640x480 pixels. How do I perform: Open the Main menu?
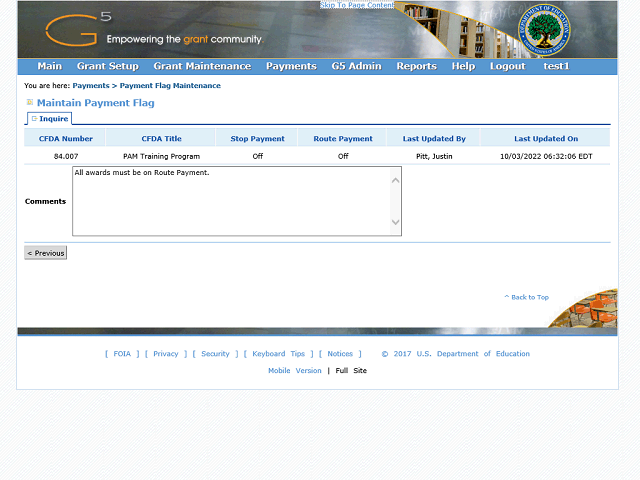point(50,66)
